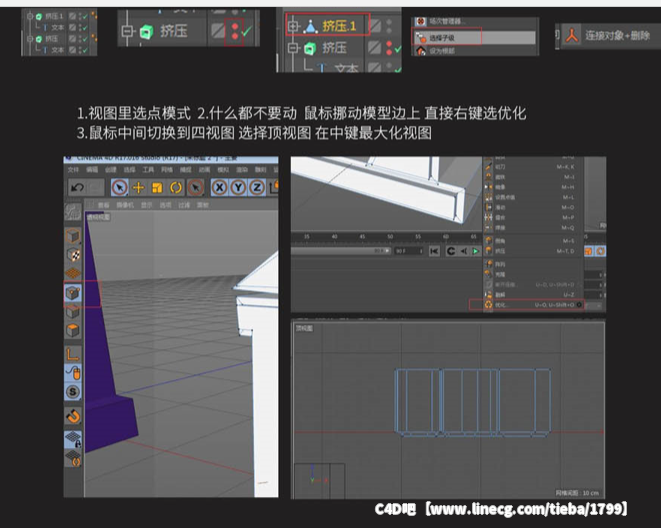
Task: Click the green play forward button
Action: (476, 251)
